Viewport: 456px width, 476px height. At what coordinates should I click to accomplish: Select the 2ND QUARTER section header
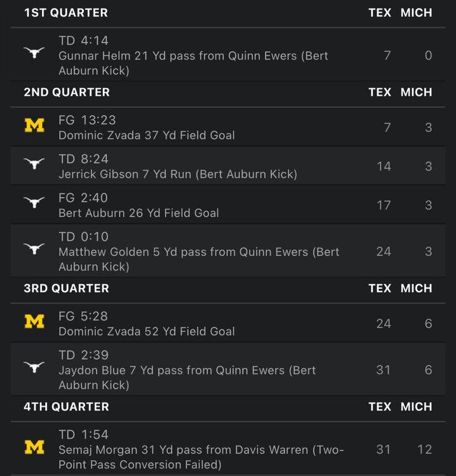(x=67, y=92)
